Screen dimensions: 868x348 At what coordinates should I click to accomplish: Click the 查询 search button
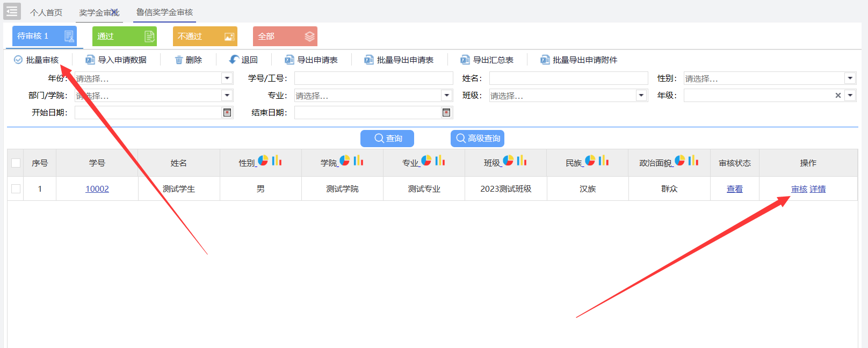(387, 139)
